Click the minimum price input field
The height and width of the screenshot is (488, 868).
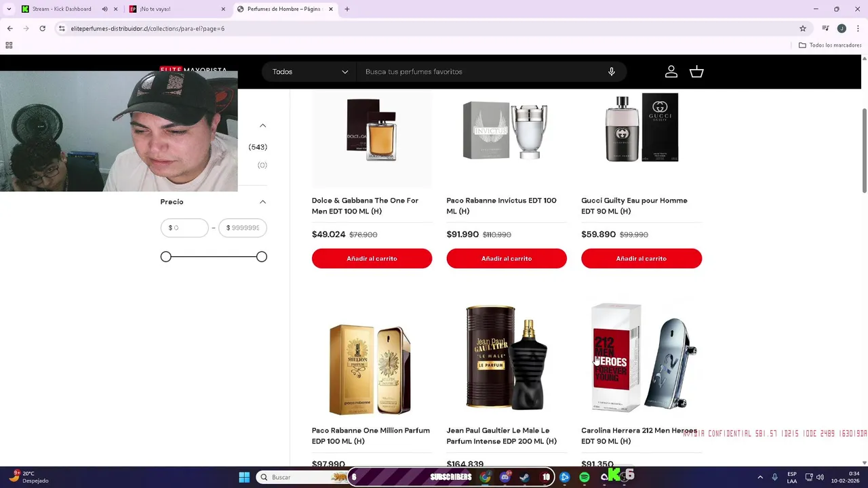[184, 228]
